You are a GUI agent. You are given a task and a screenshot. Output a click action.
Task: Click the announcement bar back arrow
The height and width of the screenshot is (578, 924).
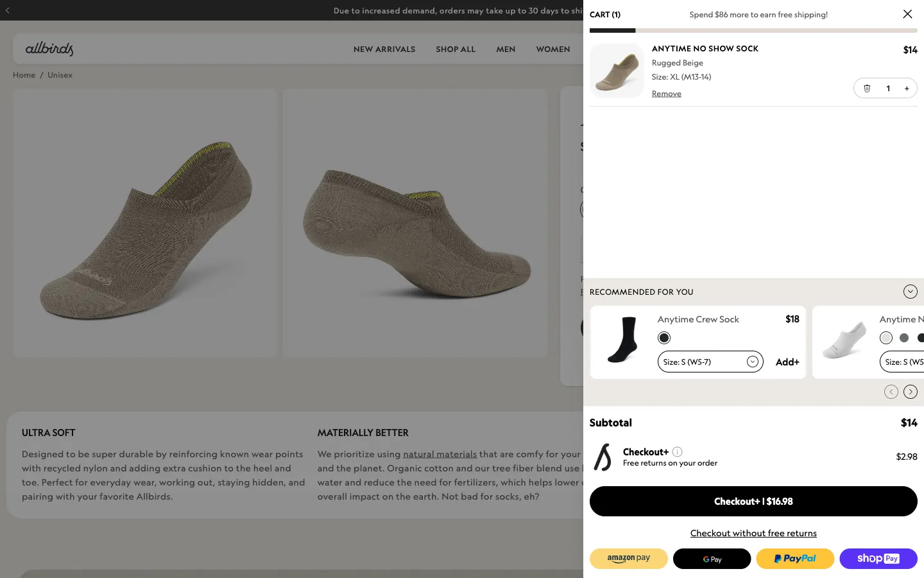click(8, 10)
